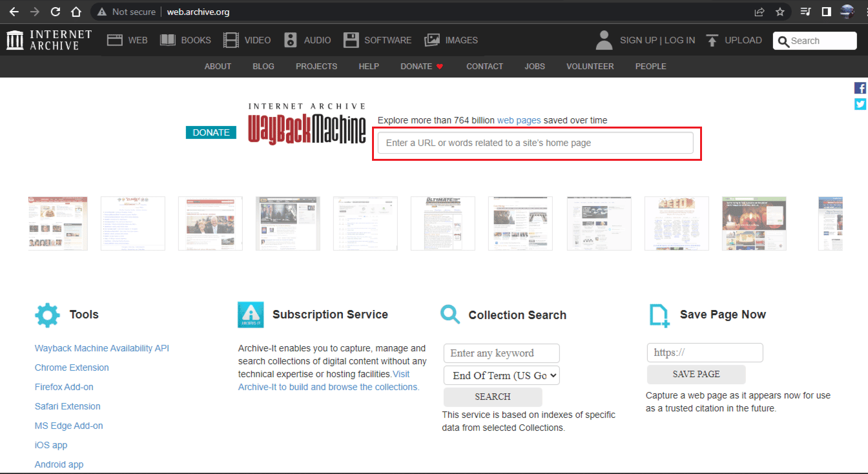Click the LOG IN link
This screenshot has height=474, width=868.
(680, 40)
